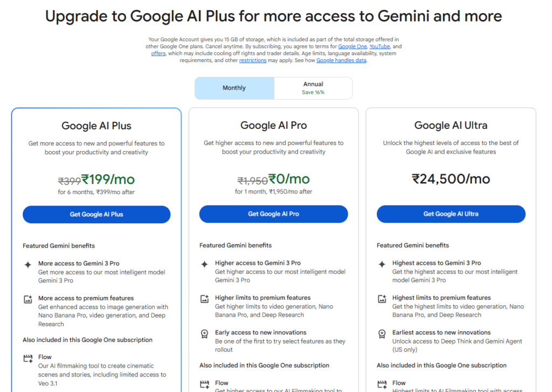Click image icon beside More access to premium features
The width and height of the screenshot is (552, 392).
(x=27, y=299)
